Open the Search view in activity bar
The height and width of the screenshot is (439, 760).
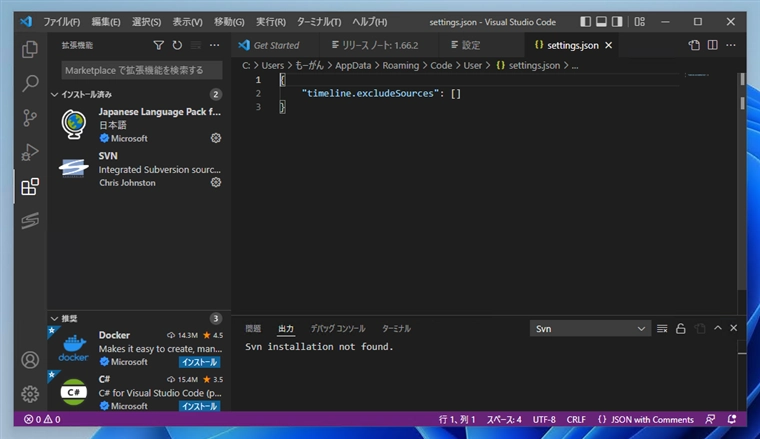(x=30, y=83)
